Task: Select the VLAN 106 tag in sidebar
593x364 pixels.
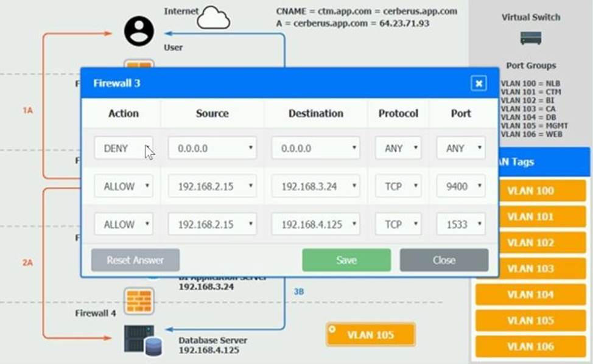Action: 530,346
